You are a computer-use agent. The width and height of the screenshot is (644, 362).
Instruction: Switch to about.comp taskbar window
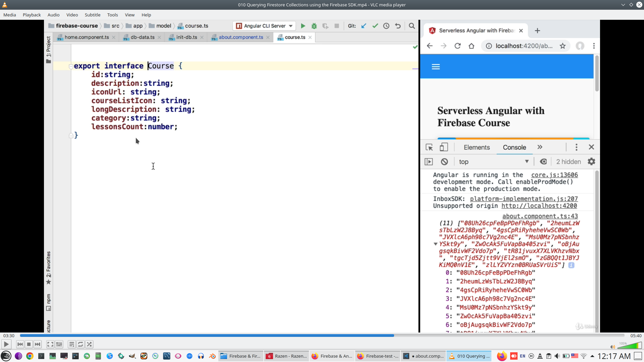tap(424, 356)
